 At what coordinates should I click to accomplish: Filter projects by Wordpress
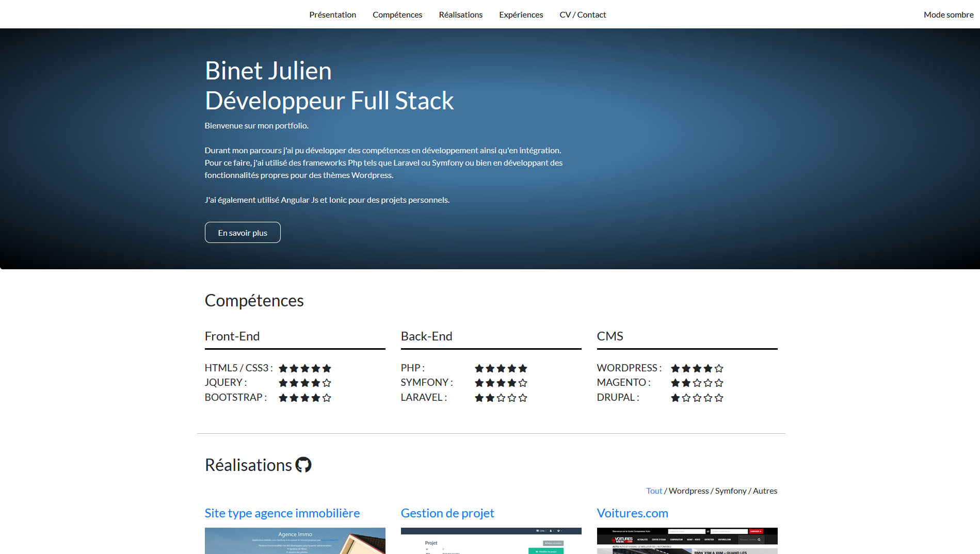[x=688, y=491]
